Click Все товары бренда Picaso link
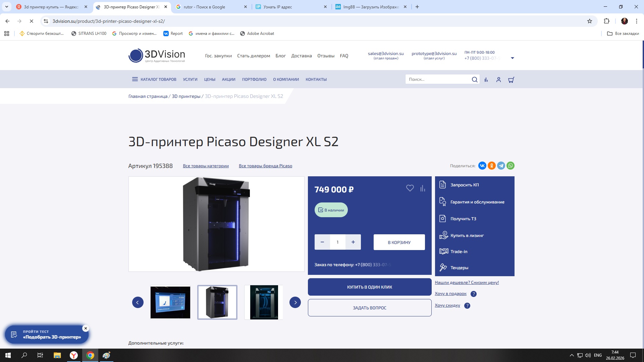 point(265,166)
